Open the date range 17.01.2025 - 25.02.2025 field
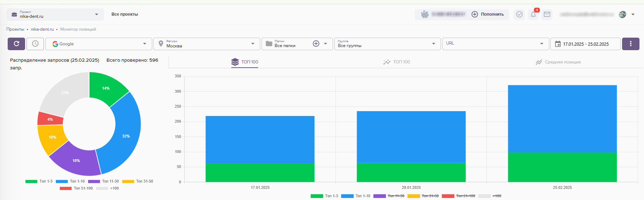The width and height of the screenshot is (644, 200). [585, 44]
